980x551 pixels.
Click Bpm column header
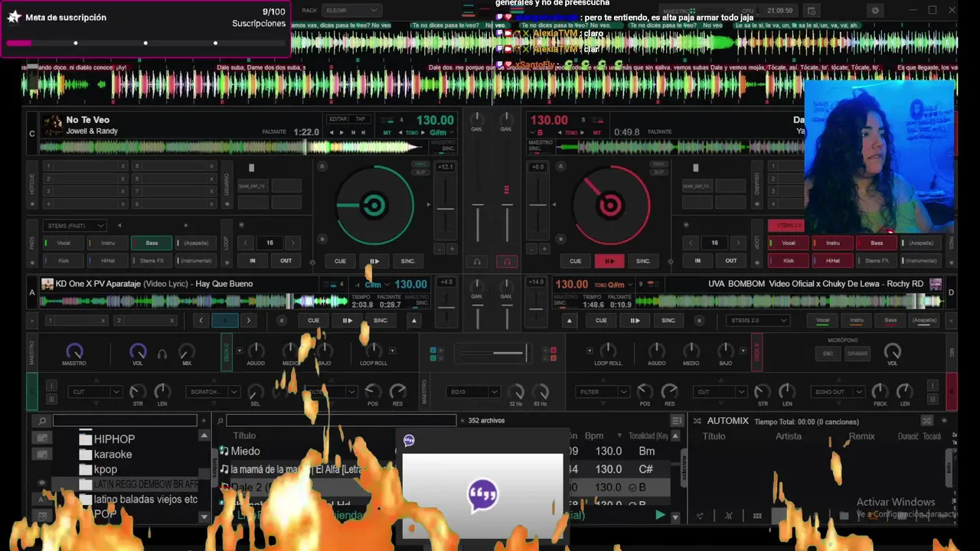[x=594, y=435]
